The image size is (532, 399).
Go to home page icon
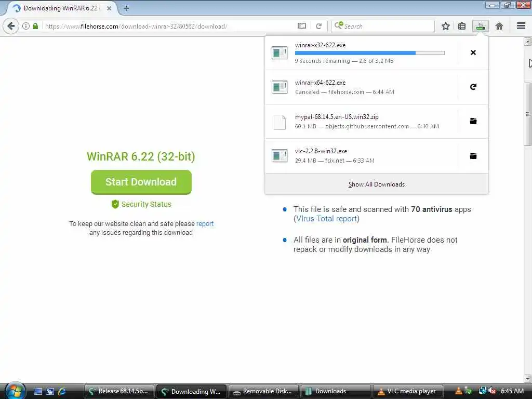pyautogui.click(x=499, y=26)
